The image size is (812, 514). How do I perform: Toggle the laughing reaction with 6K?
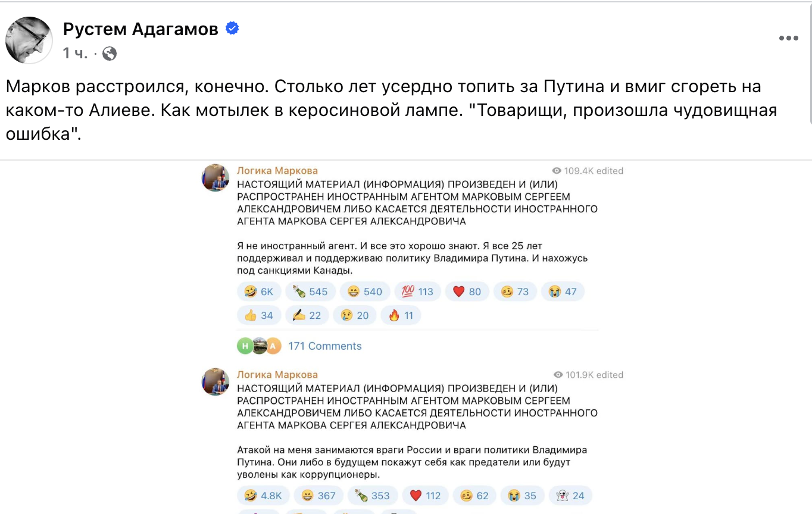tap(259, 292)
